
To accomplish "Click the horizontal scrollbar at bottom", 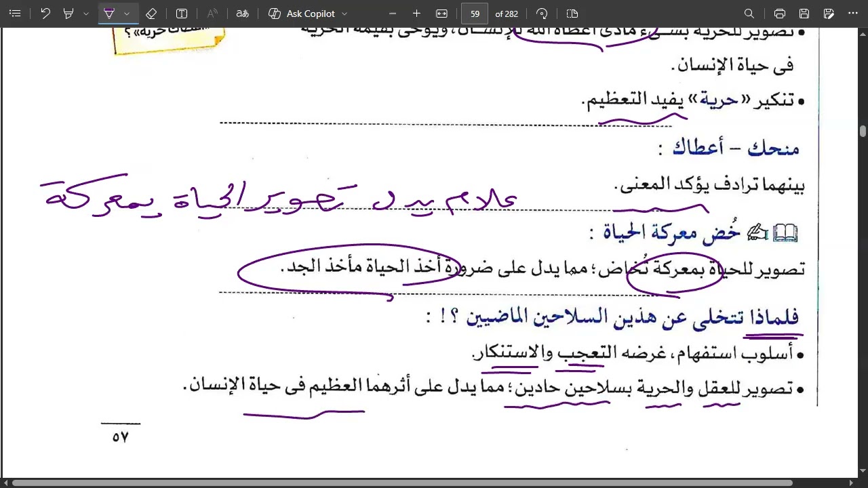I will pyautogui.click(x=402, y=483).
